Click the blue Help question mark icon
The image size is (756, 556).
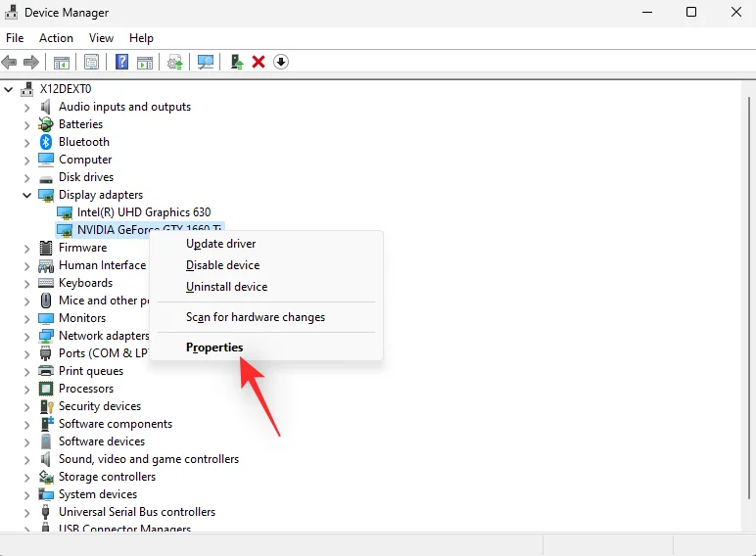click(x=121, y=62)
